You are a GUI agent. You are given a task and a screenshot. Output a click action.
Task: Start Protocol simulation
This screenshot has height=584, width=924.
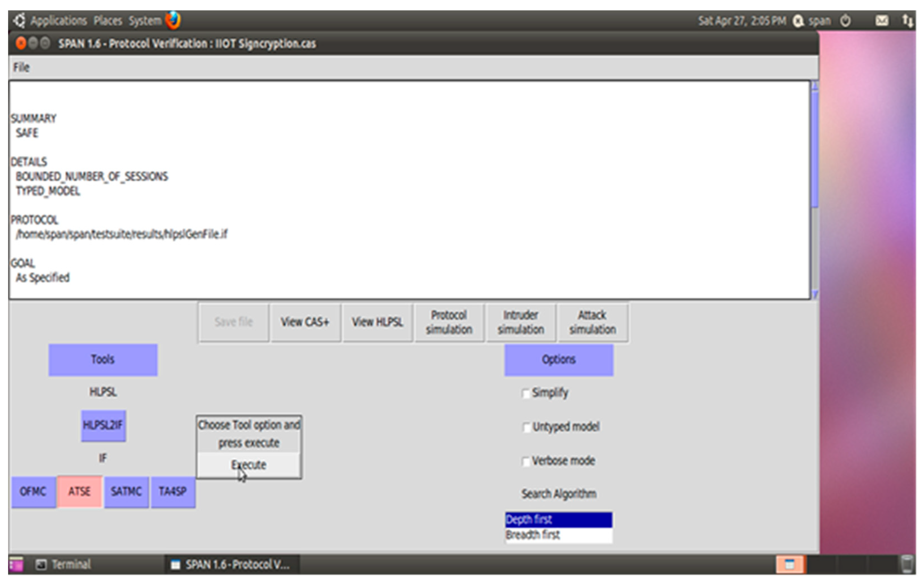449,322
